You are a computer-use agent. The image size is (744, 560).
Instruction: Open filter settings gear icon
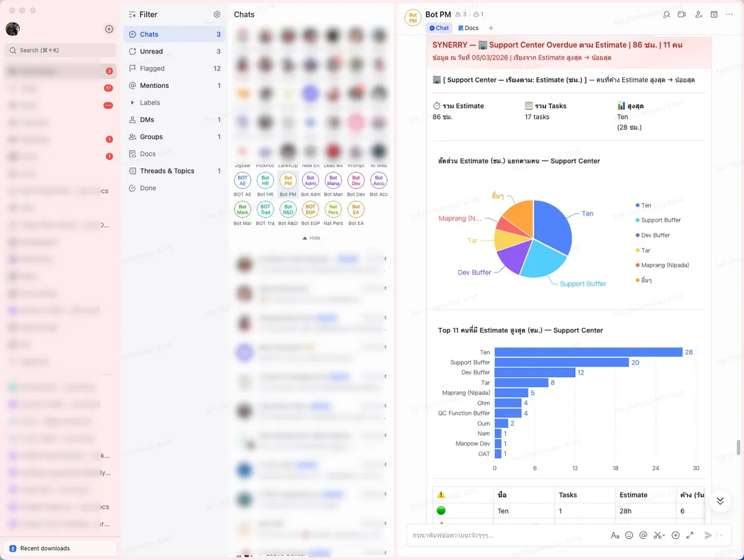tap(216, 14)
